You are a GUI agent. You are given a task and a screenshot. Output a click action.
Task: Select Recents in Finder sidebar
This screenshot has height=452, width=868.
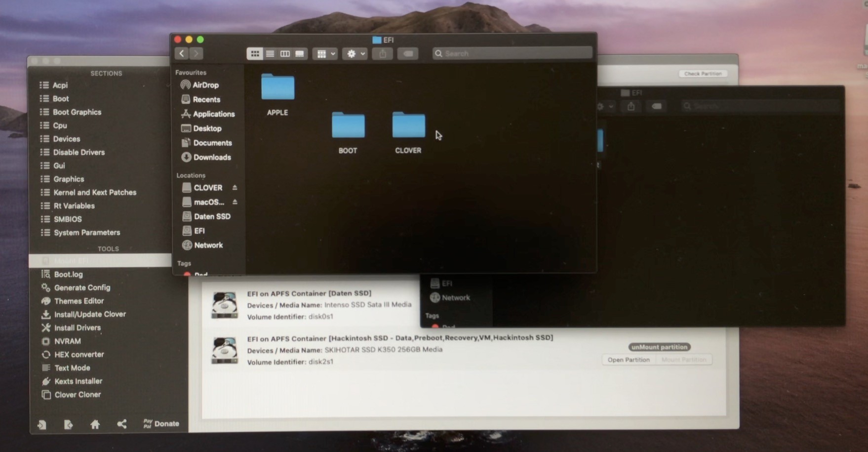click(201, 99)
